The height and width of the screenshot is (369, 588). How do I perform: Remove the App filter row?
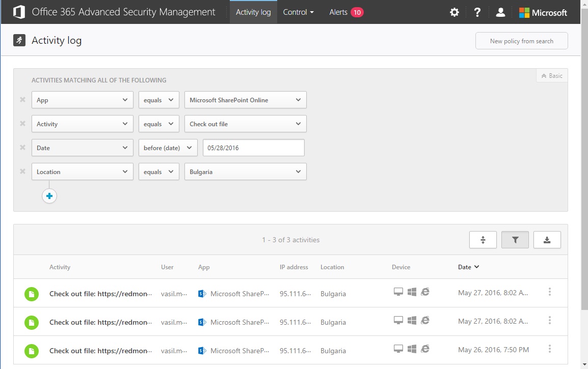click(x=22, y=100)
